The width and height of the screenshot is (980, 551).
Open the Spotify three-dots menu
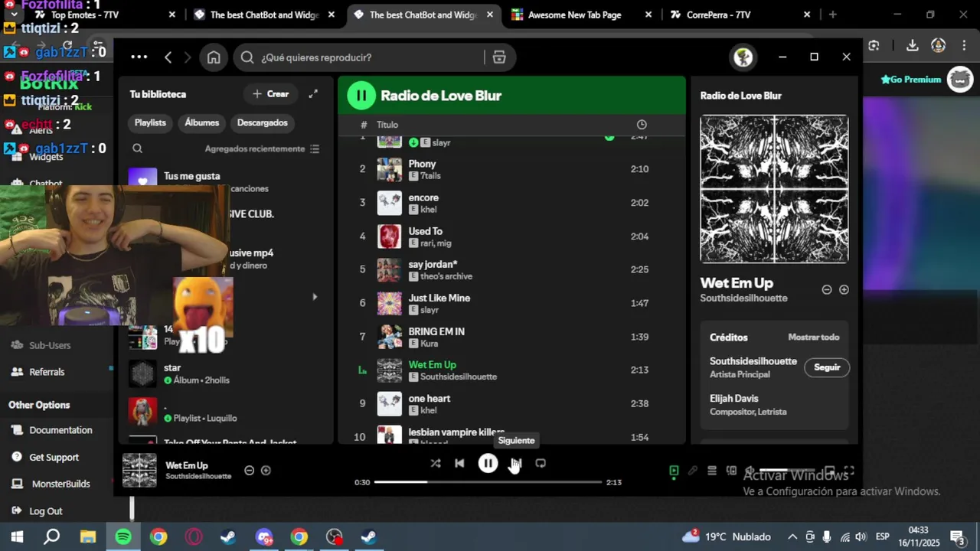(x=139, y=57)
